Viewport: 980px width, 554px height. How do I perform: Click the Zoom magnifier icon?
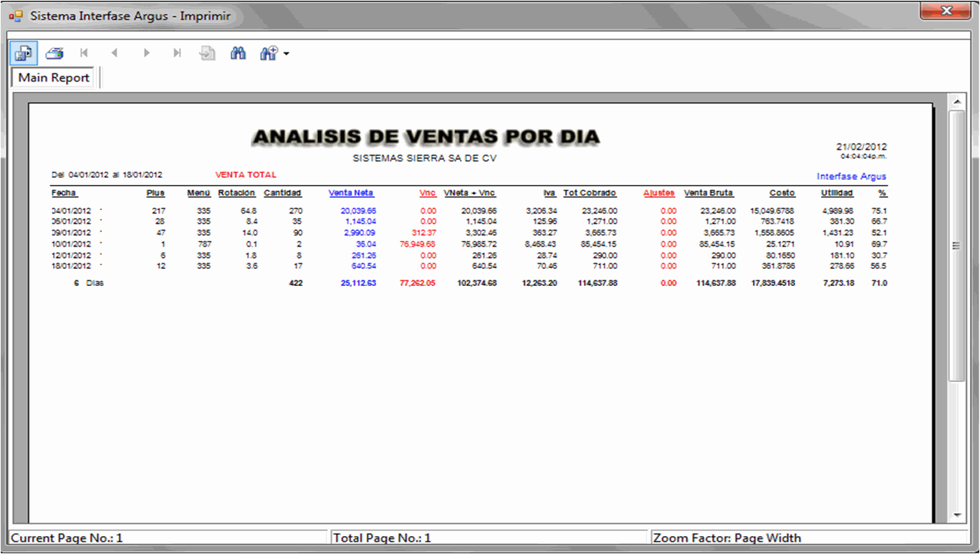(269, 53)
